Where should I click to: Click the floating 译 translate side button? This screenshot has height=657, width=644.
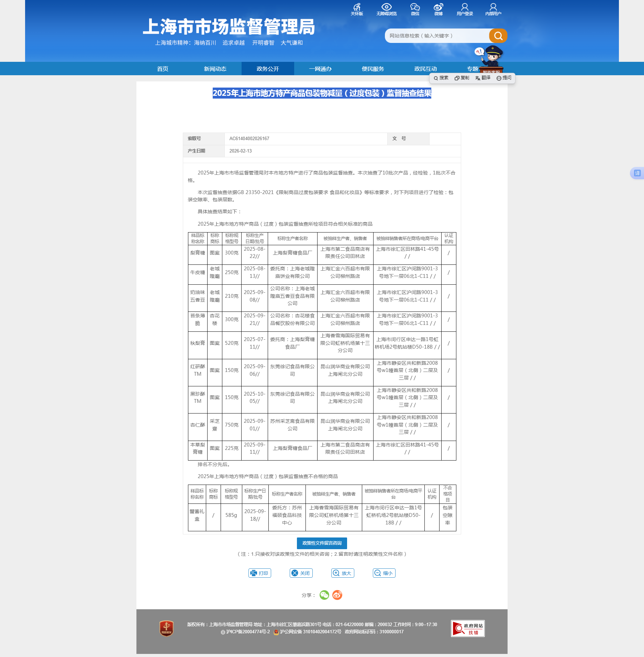(x=637, y=173)
